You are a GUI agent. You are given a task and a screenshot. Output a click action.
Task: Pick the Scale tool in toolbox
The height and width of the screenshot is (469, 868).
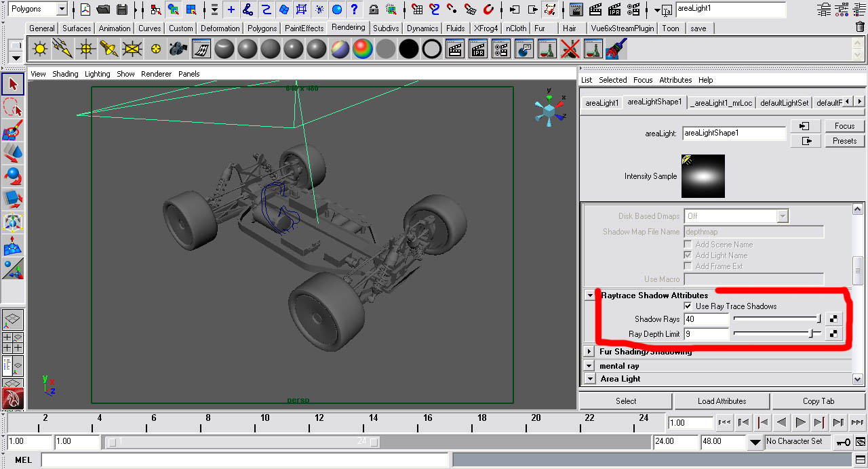[13, 200]
